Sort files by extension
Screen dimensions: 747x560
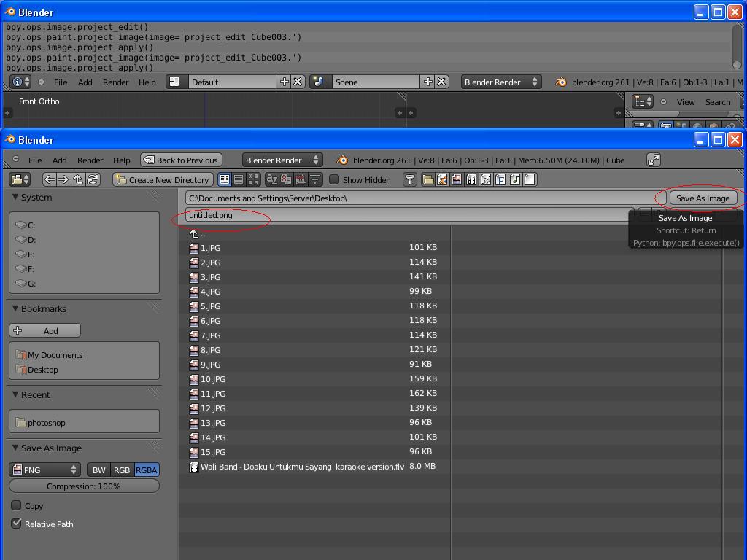click(x=286, y=179)
